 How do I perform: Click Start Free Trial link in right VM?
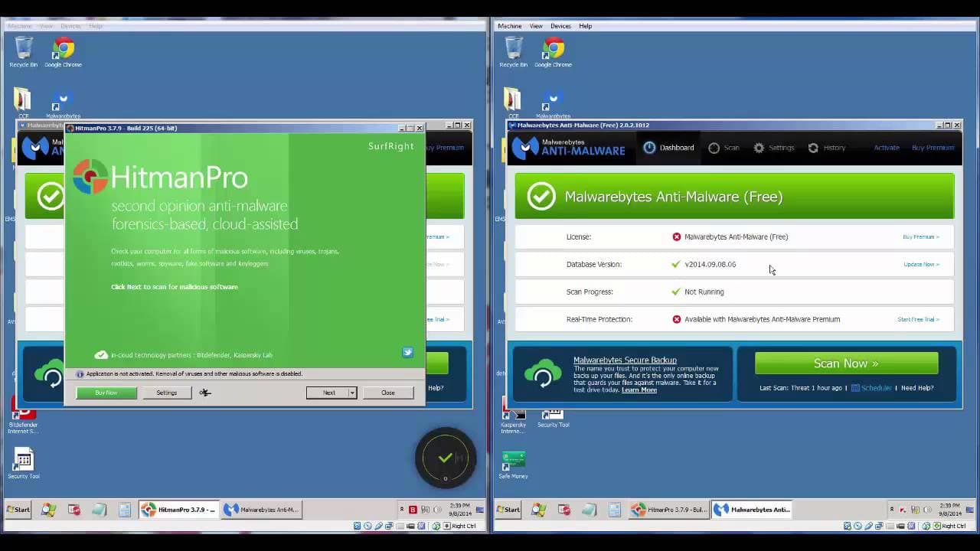[918, 319]
